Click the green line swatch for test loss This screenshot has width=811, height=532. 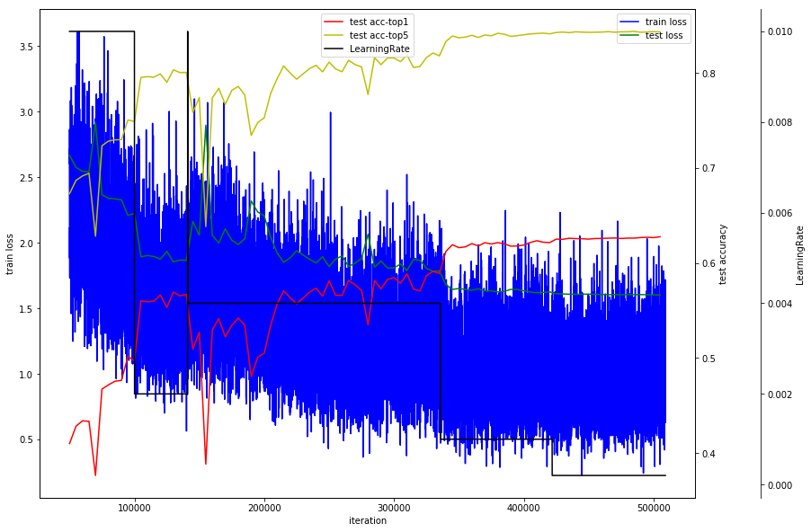pyautogui.click(x=629, y=35)
